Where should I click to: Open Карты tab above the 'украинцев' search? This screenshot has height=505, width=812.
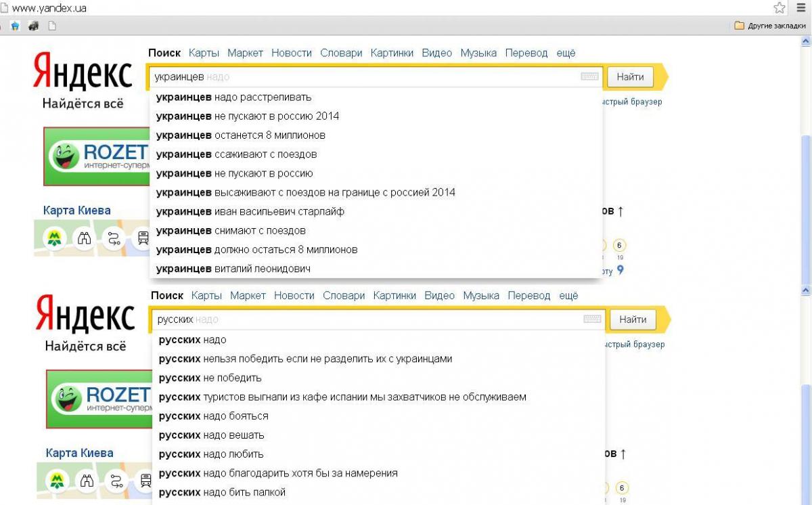204,53
